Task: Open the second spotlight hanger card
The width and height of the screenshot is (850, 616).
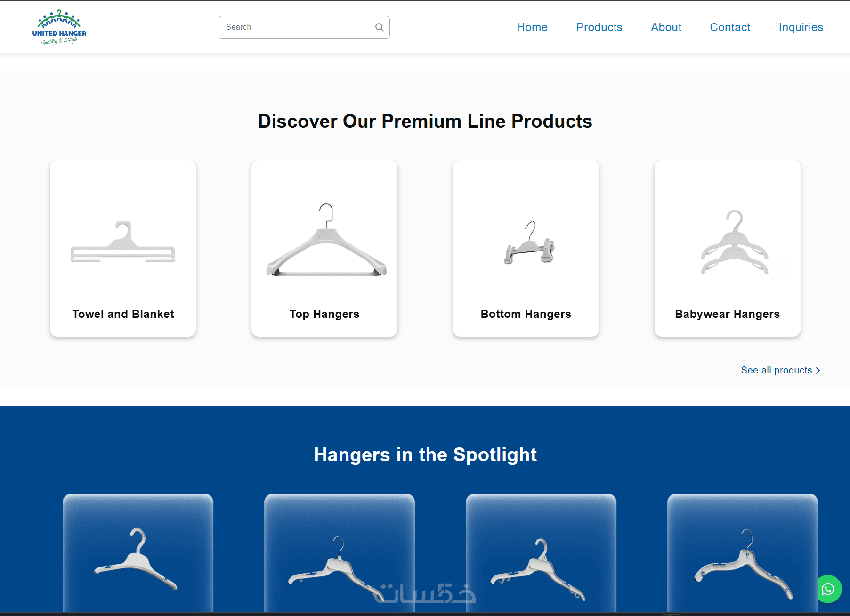Action: (x=340, y=553)
